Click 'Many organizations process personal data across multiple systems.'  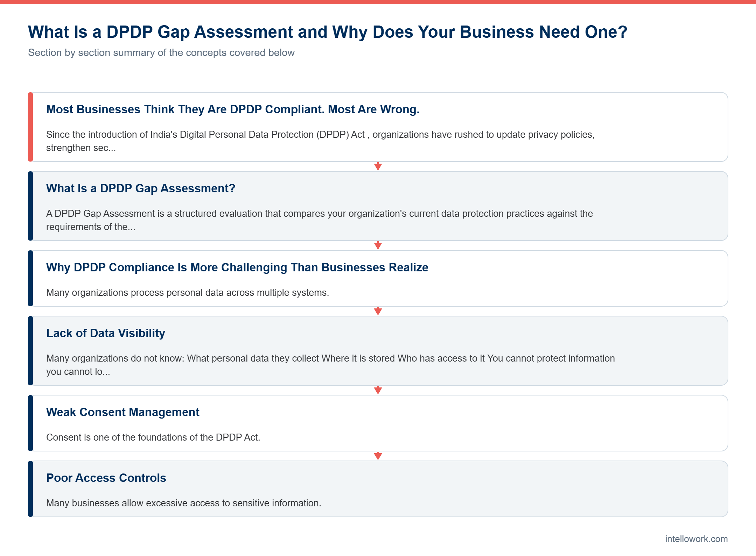click(188, 293)
